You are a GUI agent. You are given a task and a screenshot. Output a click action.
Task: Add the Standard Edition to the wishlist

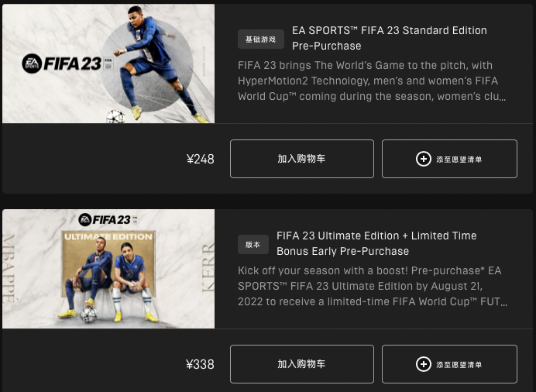tap(449, 159)
